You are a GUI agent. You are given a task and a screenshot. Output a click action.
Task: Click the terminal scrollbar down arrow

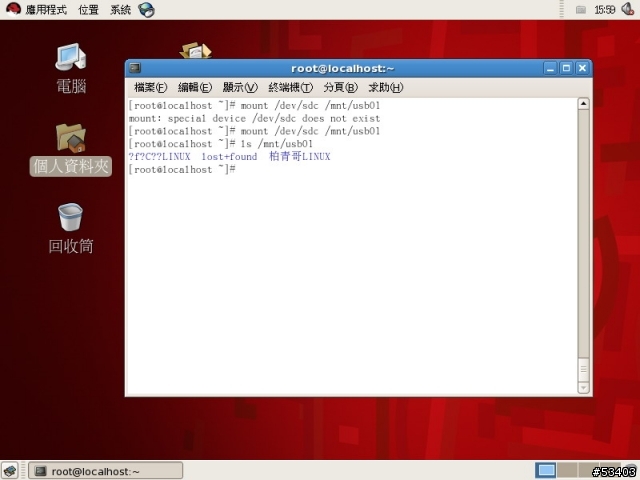tap(584, 387)
